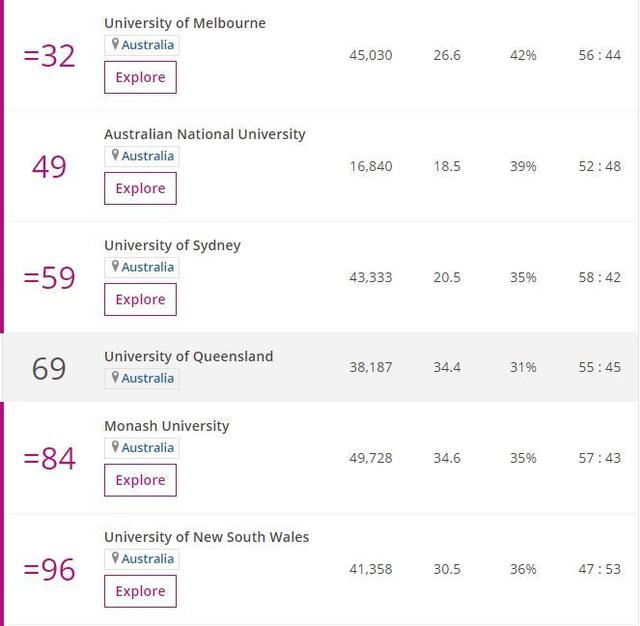Open Australian National University name link
This screenshot has width=640, height=626.
pos(205,134)
